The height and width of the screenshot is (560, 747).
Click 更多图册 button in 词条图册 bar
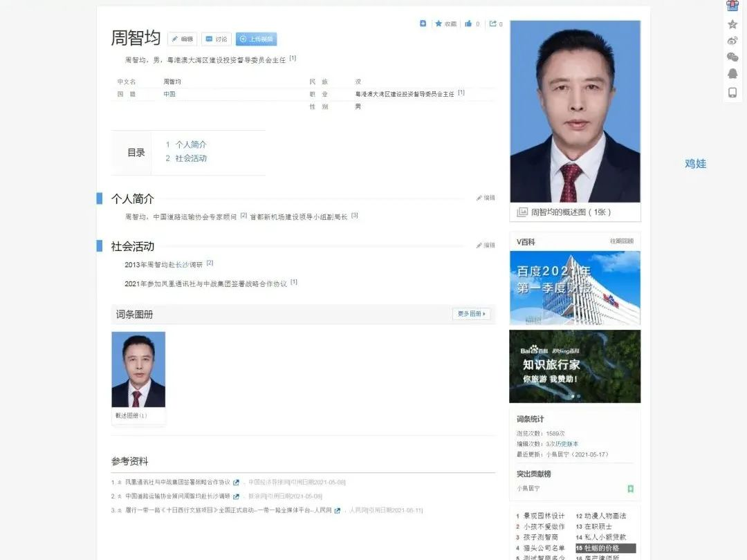[x=471, y=314]
